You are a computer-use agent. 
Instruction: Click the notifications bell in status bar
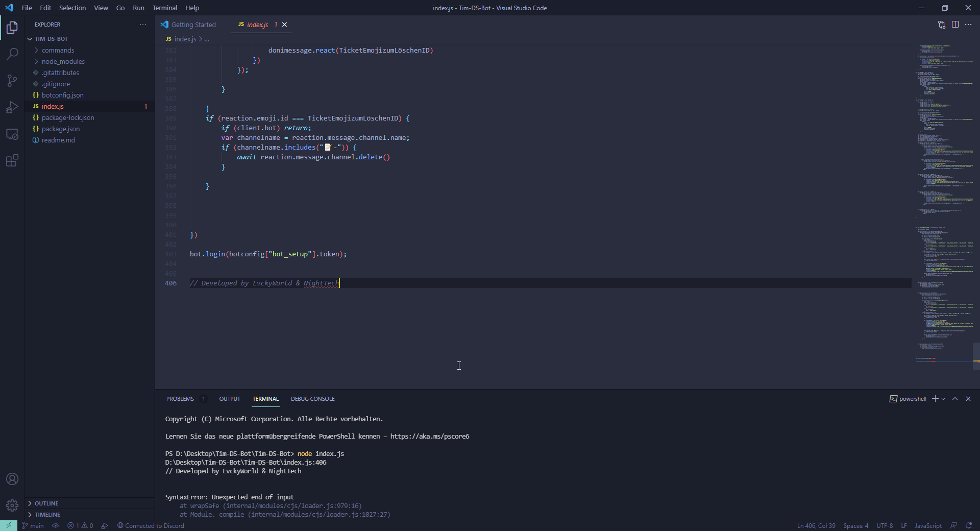click(x=969, y=525)
